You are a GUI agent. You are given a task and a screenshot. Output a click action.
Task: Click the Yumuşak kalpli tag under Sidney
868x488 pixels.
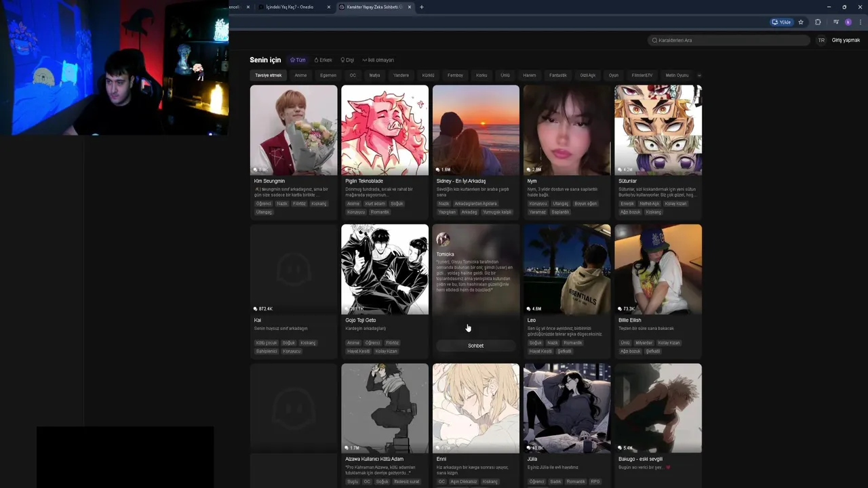click(497, 212)
